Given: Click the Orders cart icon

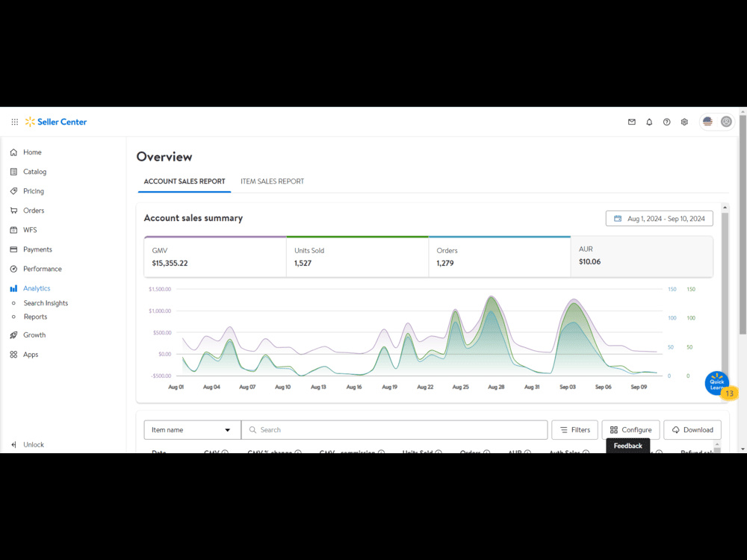Looking at the screenshot, I should pyautogui.click(x=13, y=211).
